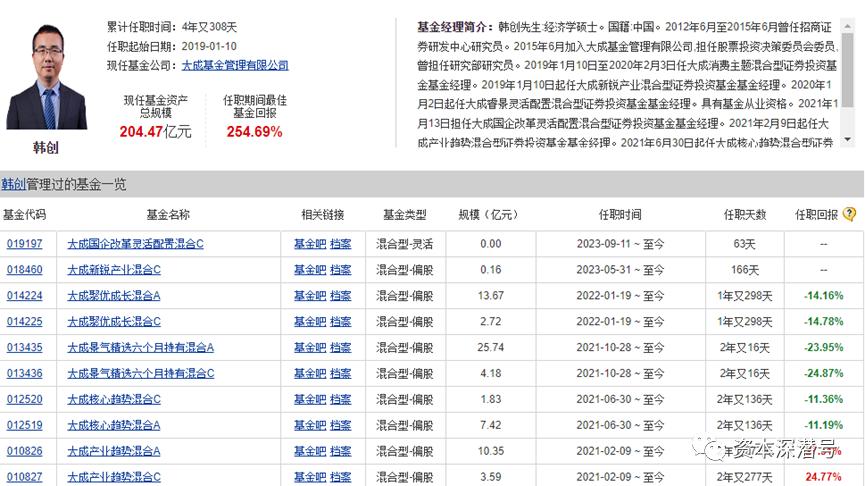Click the -24.87% return cell

[x=823, y=373]
